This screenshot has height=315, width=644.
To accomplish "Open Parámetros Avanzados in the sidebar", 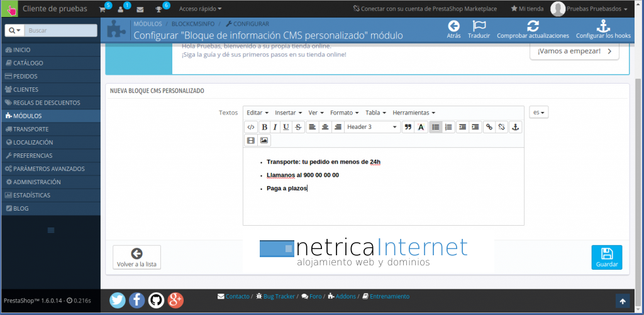I will 51,169.
